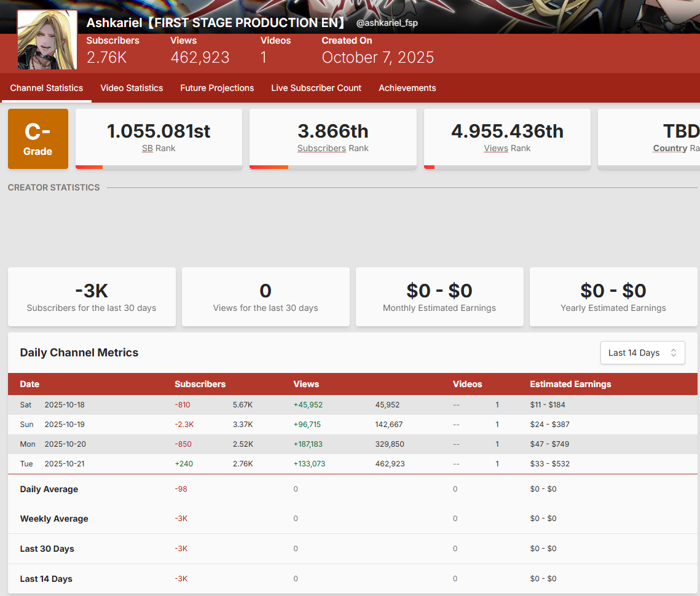The image size is (700, 596).
Task: Select the 2025-10-21 date cell
Action: [65, 464]
